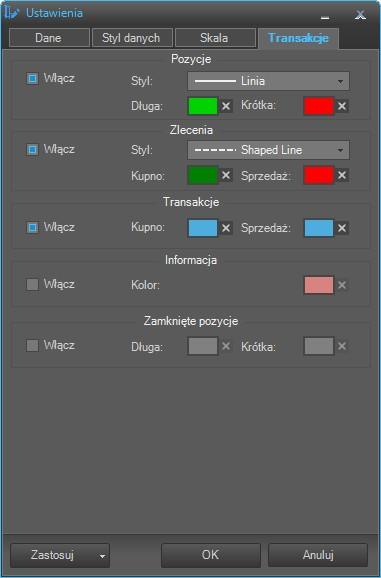Clear Kupno color in Transakcje section
This screenshot has width=381, height=578.
point(226,228)
